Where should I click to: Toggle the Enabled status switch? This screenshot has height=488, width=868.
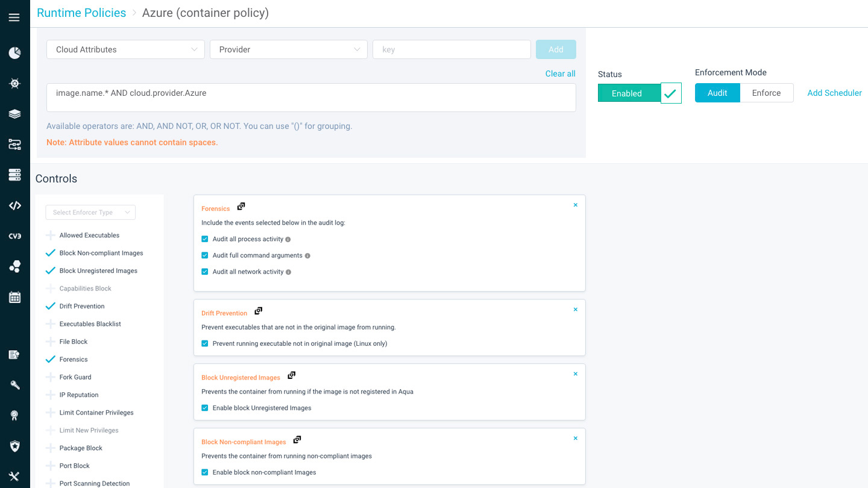point(639,93)
